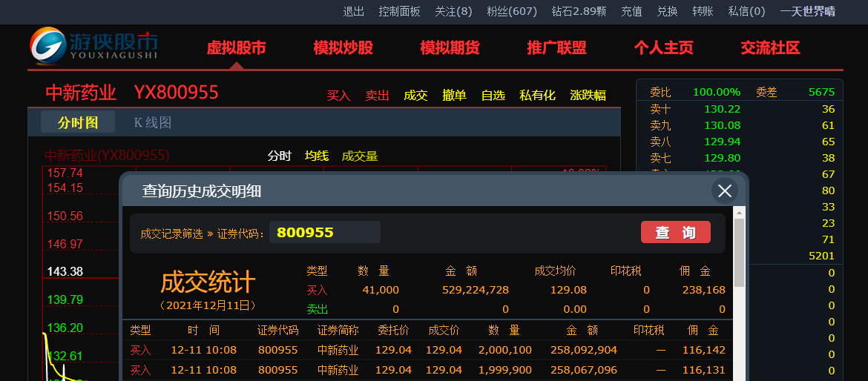The image size is (868, 381).
Task: Open the 虚拟股市 menu
Action: tap(237, 48)
